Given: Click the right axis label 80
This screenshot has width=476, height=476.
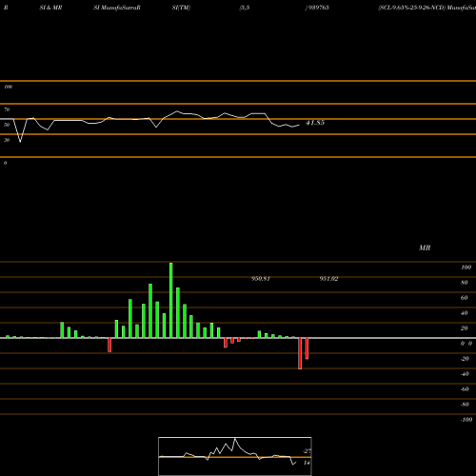Looking at the screenshot, I should pyautogui.click(x=465, y=283).
